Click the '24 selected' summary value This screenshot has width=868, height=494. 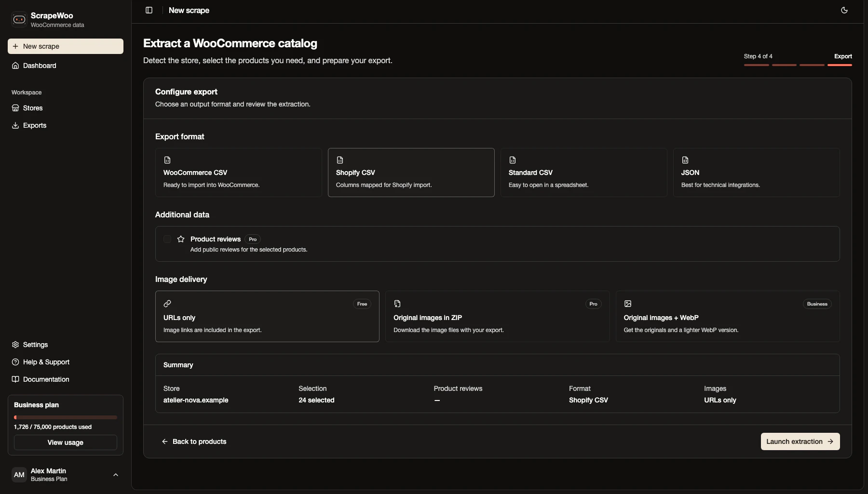click(316, 400)
